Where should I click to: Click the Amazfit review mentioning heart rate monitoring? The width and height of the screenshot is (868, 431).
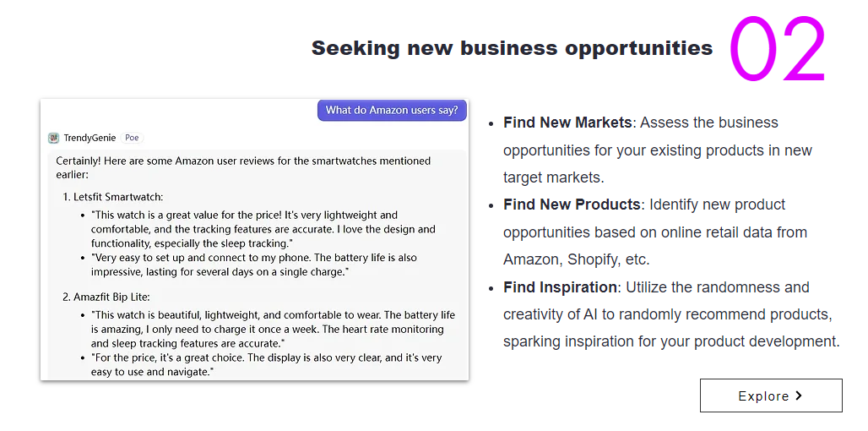[x=273, y=329]
